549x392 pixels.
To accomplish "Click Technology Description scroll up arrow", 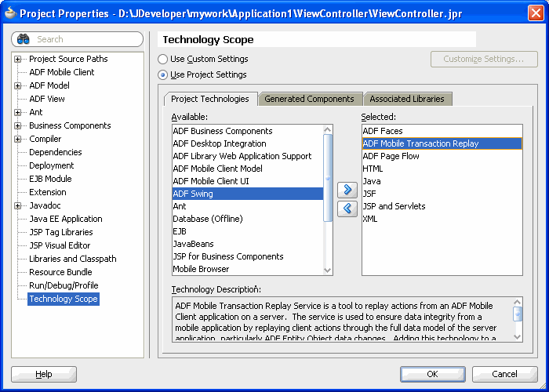I will coord(518,302).
